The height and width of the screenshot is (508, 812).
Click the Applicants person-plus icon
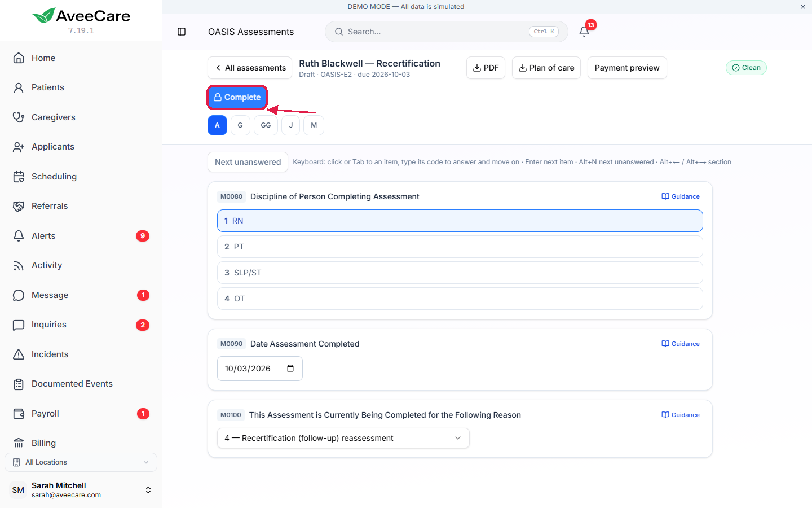click(19, 147)
